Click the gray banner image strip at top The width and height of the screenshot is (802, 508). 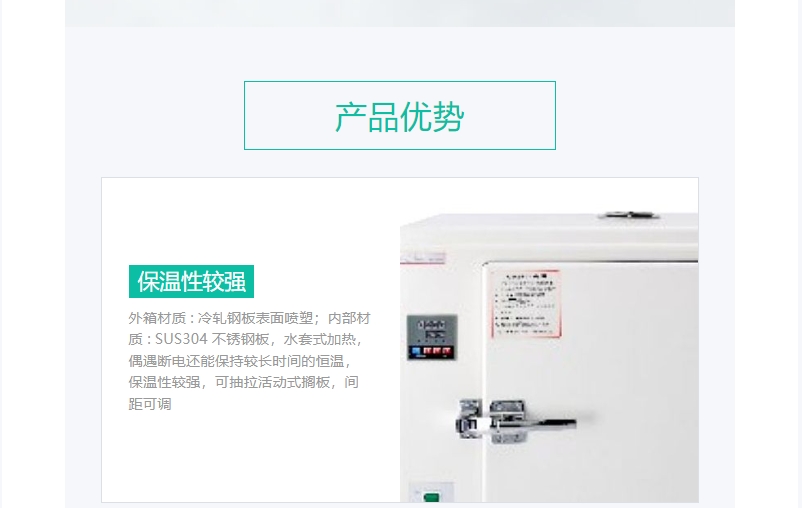point(399,13)
